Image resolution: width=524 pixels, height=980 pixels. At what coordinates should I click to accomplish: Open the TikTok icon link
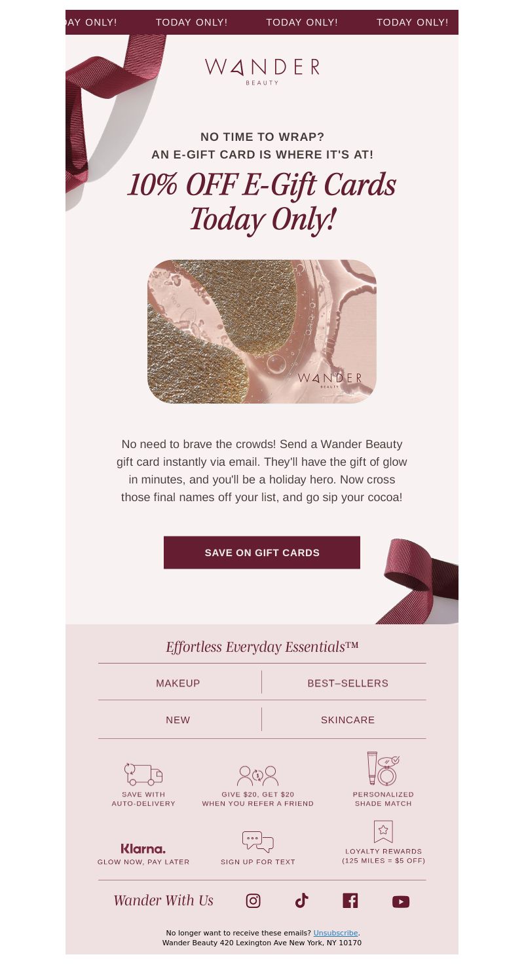pos(301,901)
